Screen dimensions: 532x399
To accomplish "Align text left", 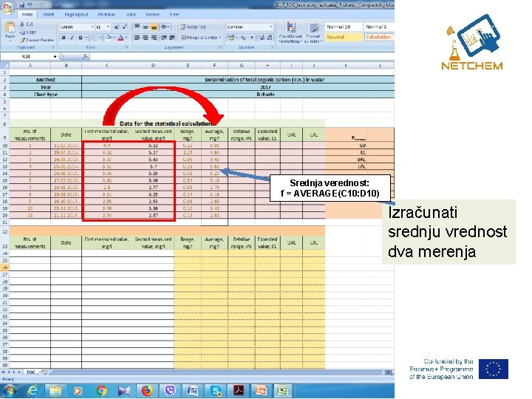I will pyautogui.click(x=137, y=38).
